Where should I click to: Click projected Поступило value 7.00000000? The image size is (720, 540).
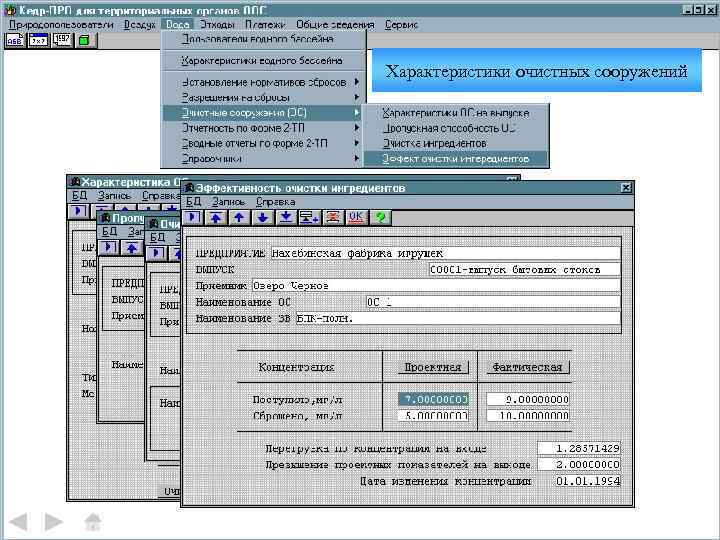433,399
